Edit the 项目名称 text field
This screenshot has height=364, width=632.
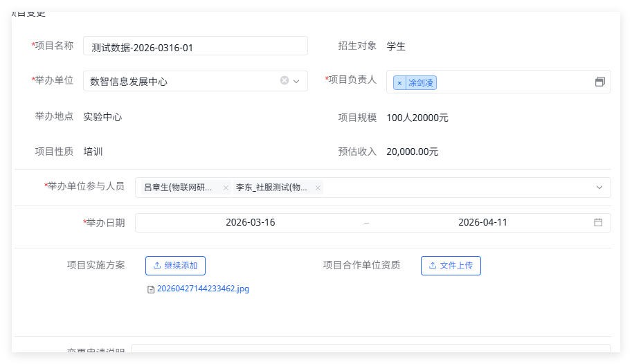pyautogui.click(x=195, y=46)
